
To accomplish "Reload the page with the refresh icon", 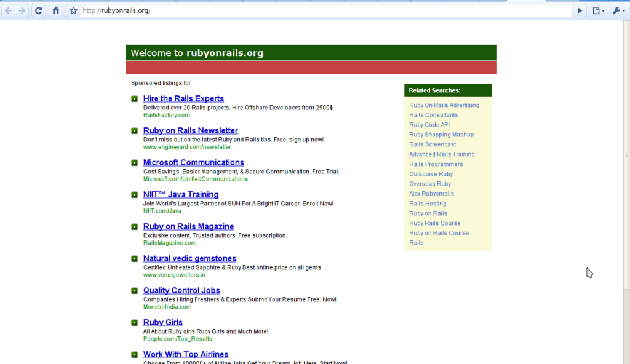I will pos(39,10).
